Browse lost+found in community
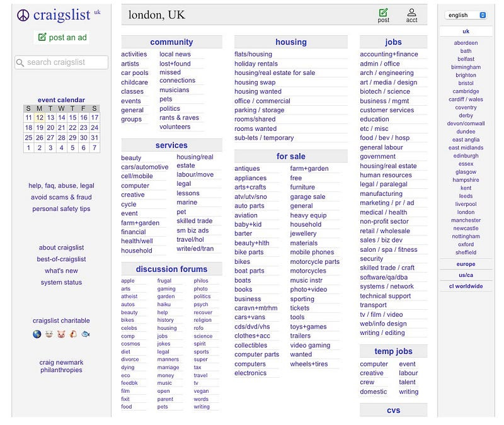This screenshot has width=504, height=425. click(x=175, y=64)
